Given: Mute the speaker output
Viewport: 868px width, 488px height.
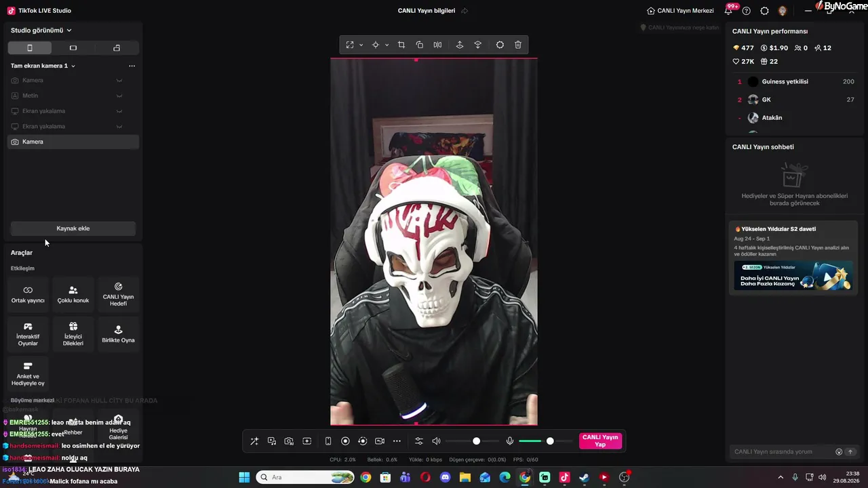Looking at the screenshot, I should (436, 441).
